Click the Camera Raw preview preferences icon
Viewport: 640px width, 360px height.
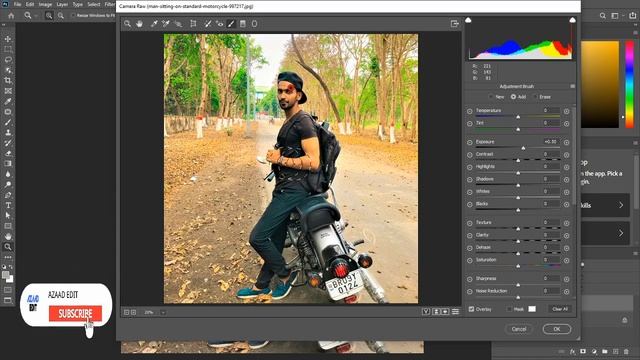coord(456,312)
